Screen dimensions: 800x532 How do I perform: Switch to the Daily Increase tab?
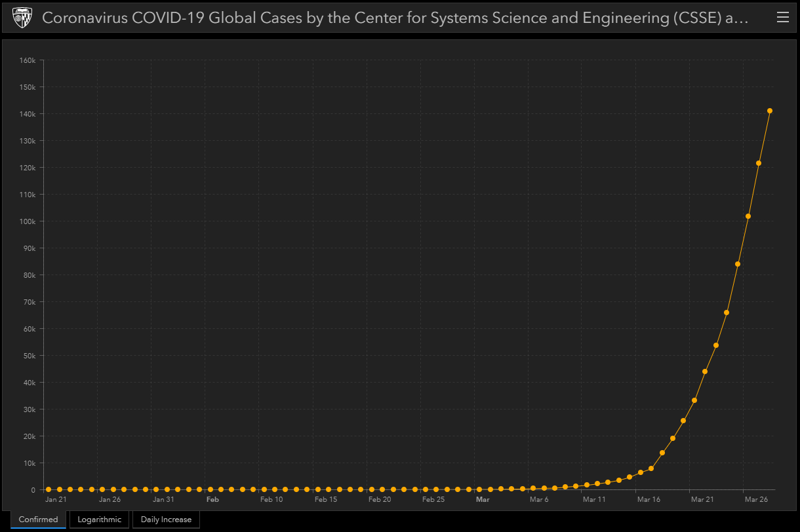pos(166,520)
